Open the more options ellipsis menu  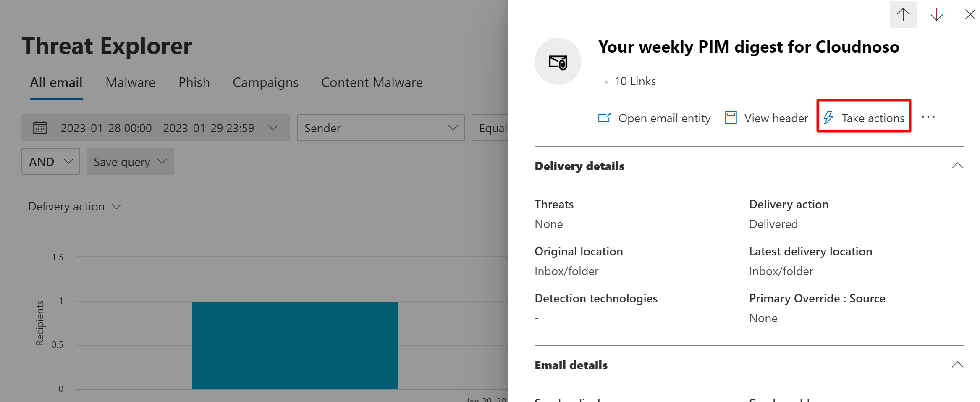928,117
